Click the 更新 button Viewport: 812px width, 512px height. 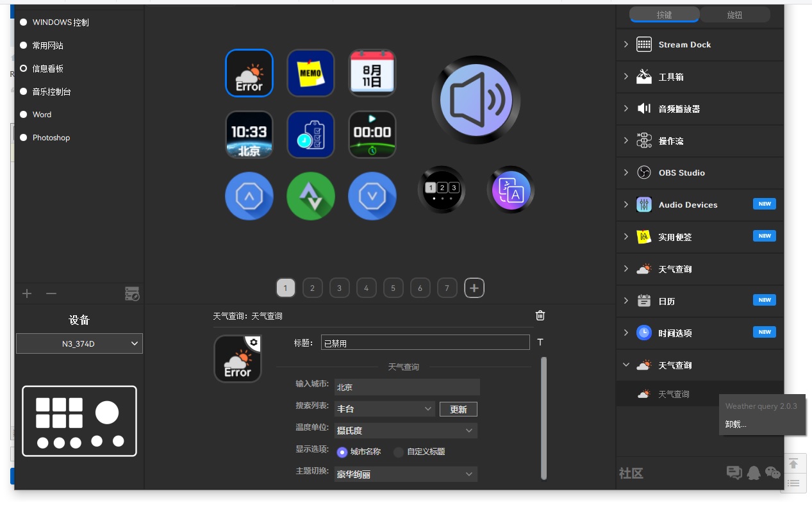tap(458, 409)
